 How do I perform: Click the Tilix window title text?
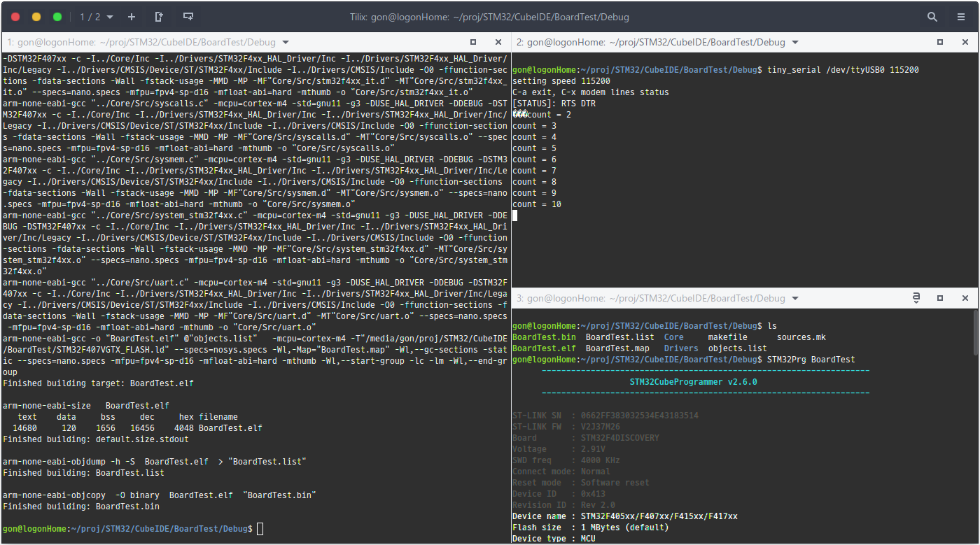click(x=488, y=16)
